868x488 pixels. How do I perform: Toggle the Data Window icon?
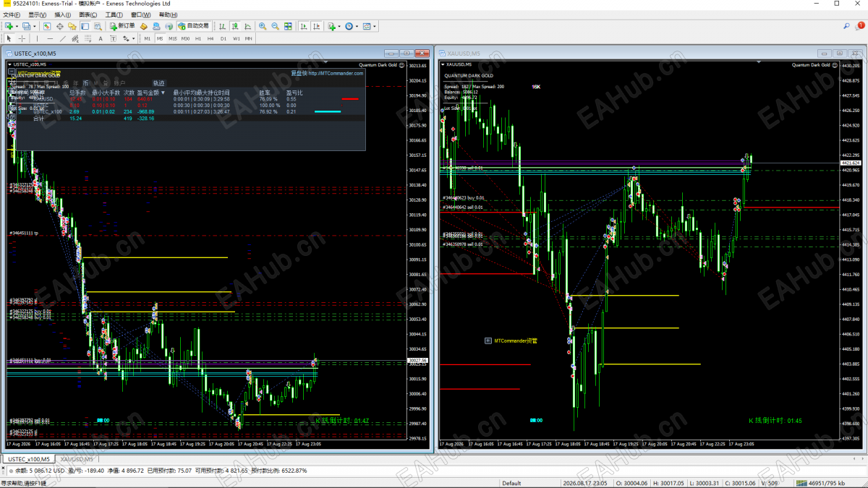pos(60,26)
